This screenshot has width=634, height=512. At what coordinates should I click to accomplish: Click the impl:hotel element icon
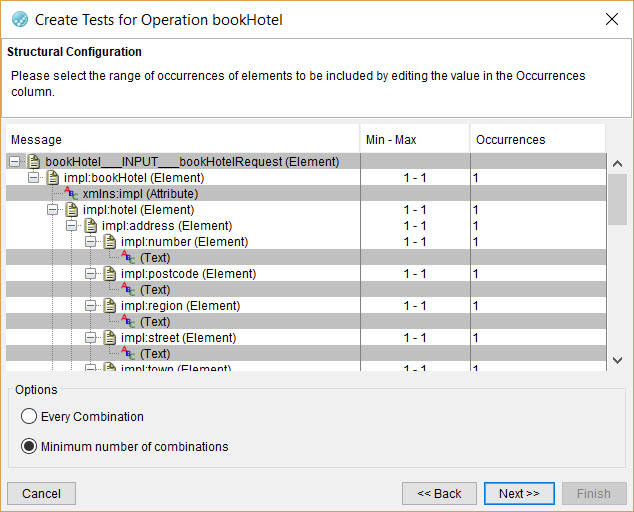(71, 210)
